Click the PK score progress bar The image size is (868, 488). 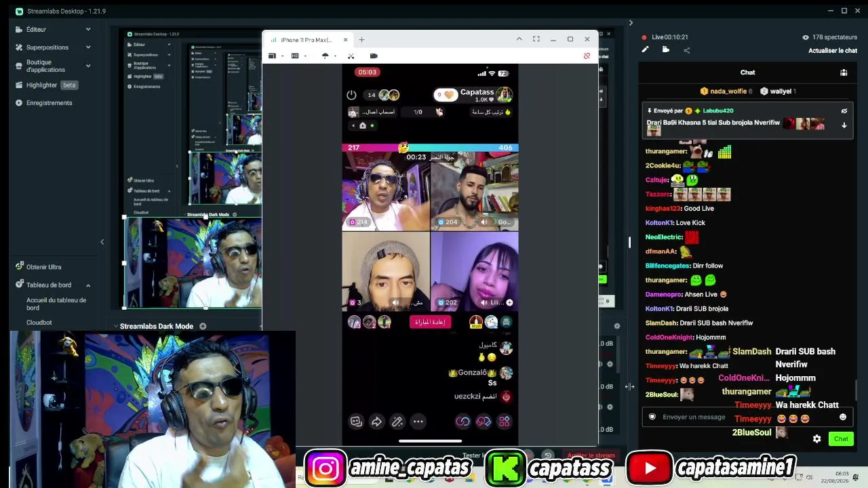tap(430, 148)
